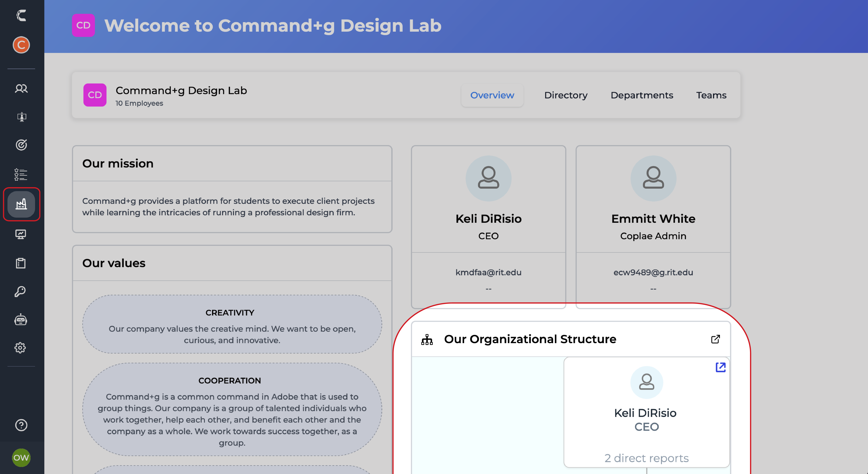Image resolution: width=868 pixels, height=474 pixels.
Task: Click the CD badge in the page header
Action: (x=83, y=25)
